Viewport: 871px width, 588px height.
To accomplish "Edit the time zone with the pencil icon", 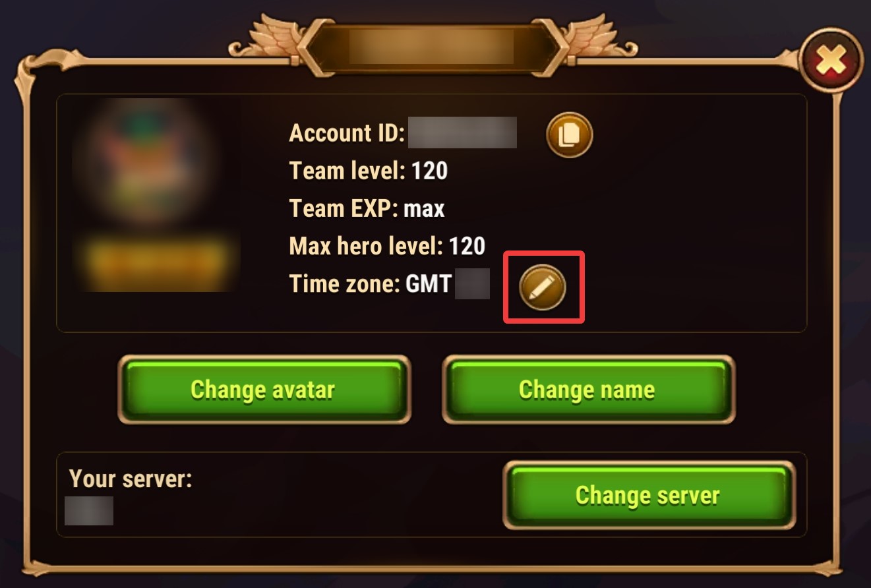I will click(x=543, y=287).
